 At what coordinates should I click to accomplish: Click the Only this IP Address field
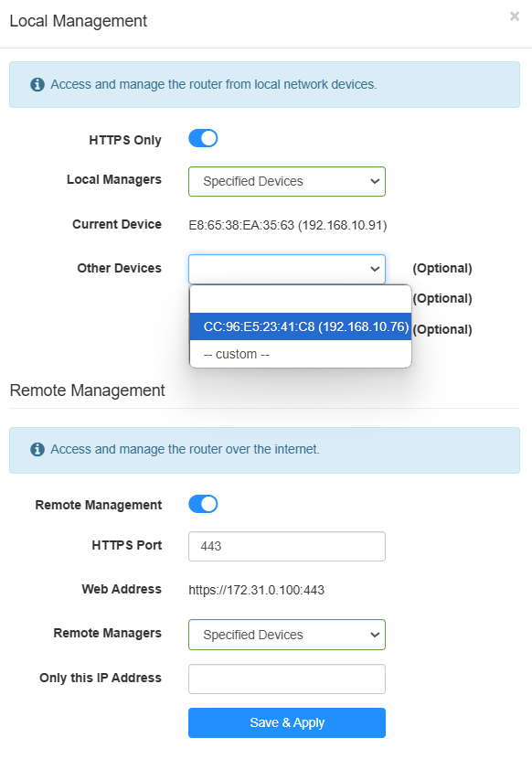point(287,679)
